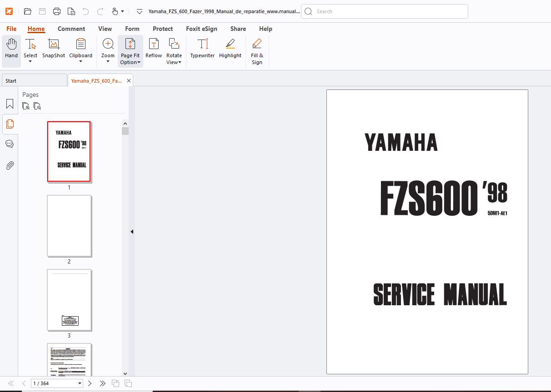This screenshot has width=551, height=392.
Task: Open the Zoom tool dropdown
Action: click(108, 50)
